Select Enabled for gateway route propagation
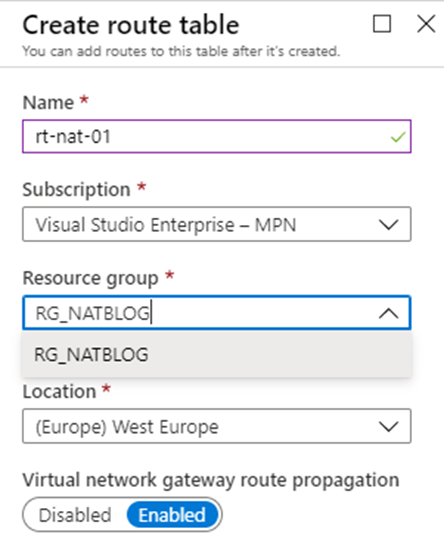This screenshot has width=444, height=538. 172,515
